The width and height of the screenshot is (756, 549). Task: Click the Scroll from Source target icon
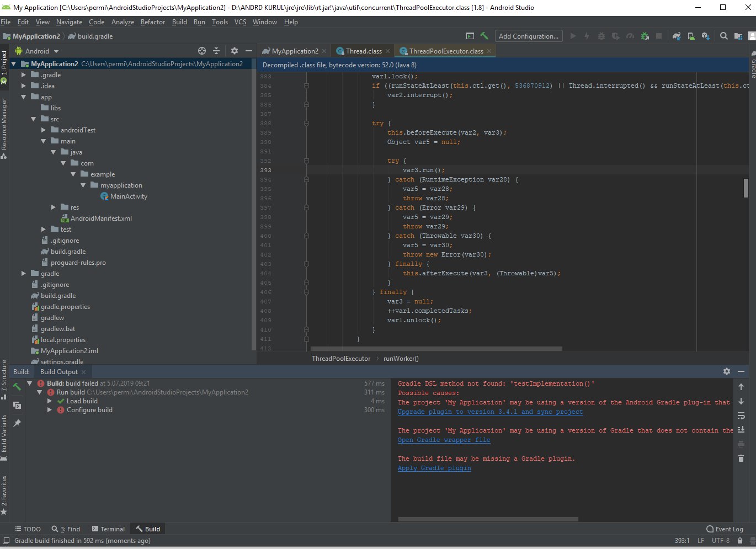point(202,51)
